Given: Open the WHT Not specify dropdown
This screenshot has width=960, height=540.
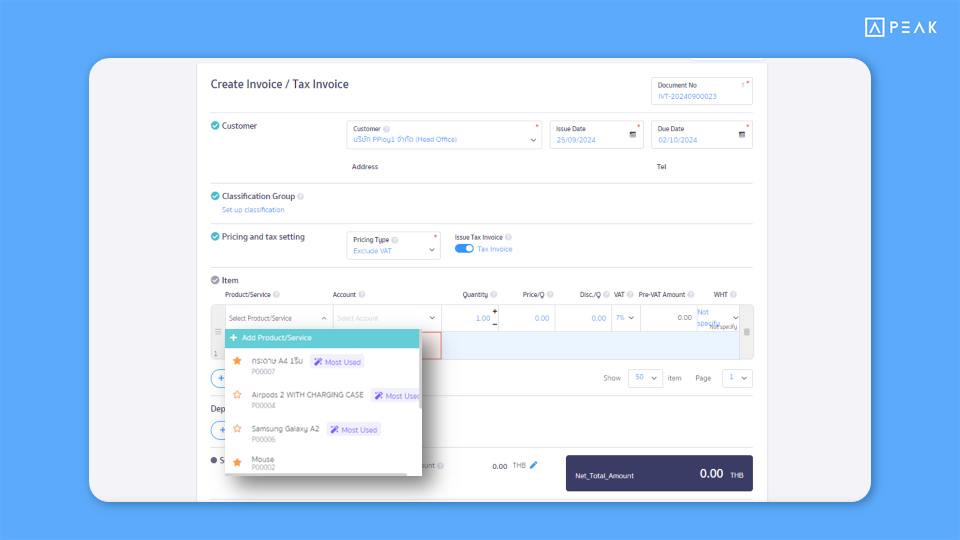Looking at the screenshot, I should (x=718, y=318).
